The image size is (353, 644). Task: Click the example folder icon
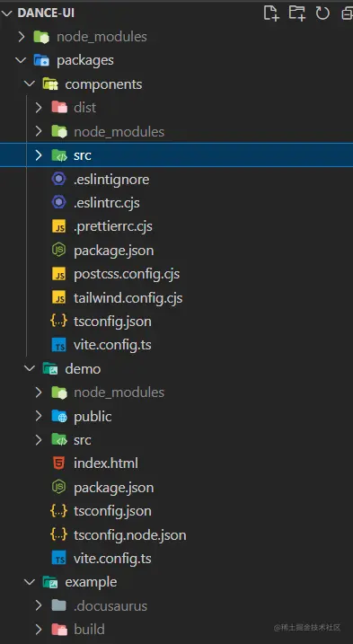click(50, 581)
